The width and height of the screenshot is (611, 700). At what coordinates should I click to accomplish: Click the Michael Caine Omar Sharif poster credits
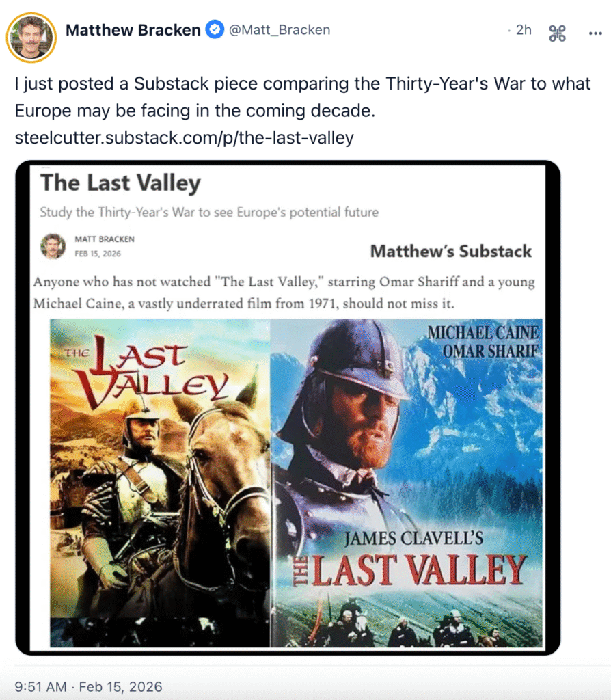[483, 341]
